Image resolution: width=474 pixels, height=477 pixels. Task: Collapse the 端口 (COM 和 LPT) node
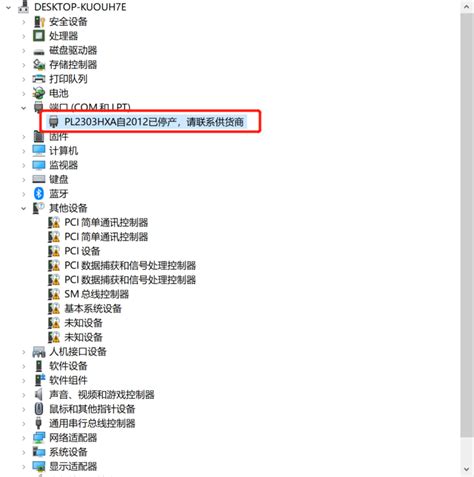(23, 108)
